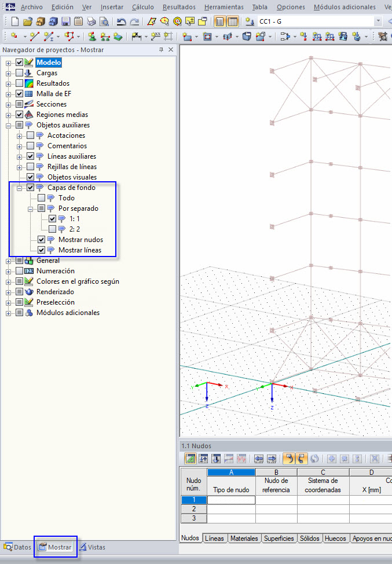Image resolution: width=392 pixels, height=564 pixels.
Task: Click the dimension tool icon
Action: [x=136, y=36]
